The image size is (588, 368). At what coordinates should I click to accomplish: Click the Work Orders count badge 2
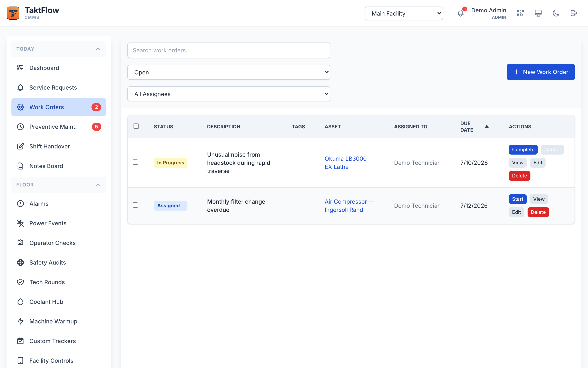tap(96, 107)
